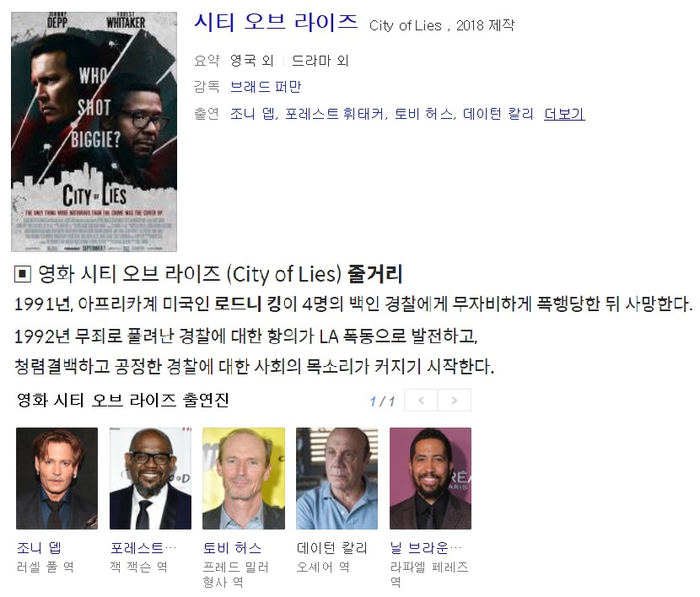The height and width of the screenshot is (597, 700).
Task: Click 조니 뎁 in the cast line
Action: (x=252, y=114)
